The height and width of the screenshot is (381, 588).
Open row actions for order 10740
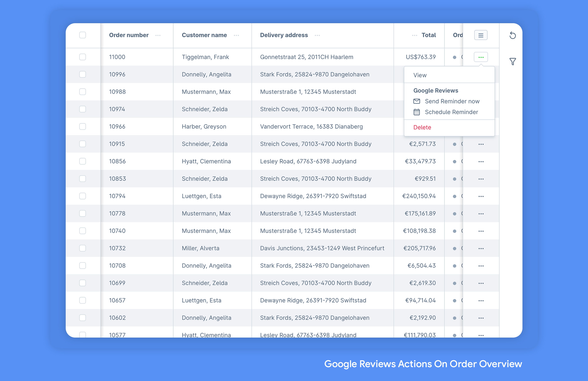481,231
